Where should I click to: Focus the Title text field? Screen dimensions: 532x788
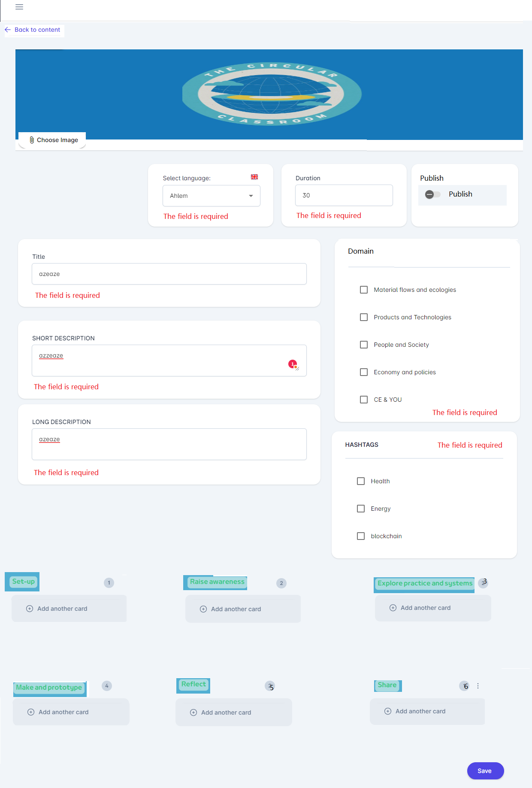(x=169, y=274)
